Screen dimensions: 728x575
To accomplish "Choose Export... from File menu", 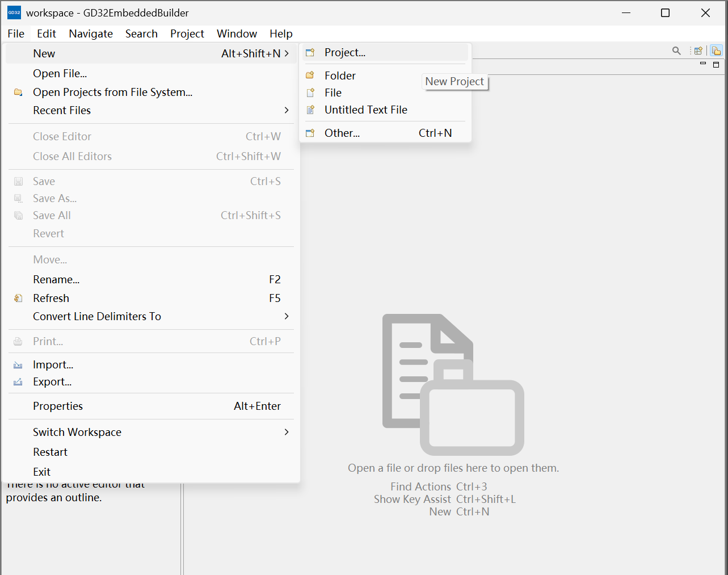I will (151, 381).
